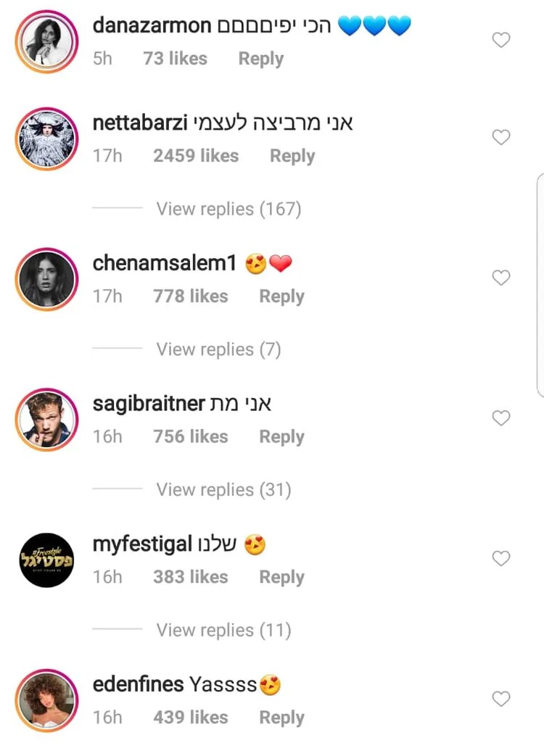This screenshot has width=544, height=756.
Task: Like the myfestigal comment
Action: (501, 558)
